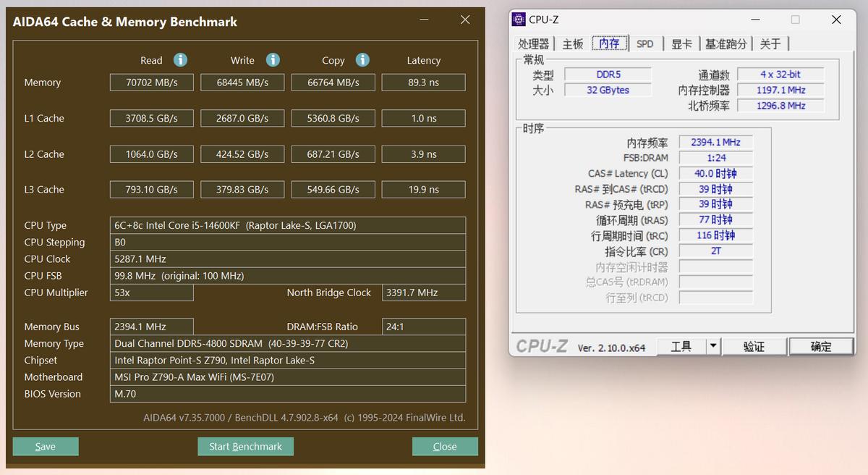This screenshot has width=868, height=475.
Task: Click the 内存频率 value in CPU-Z
Action: click(716, 143)
